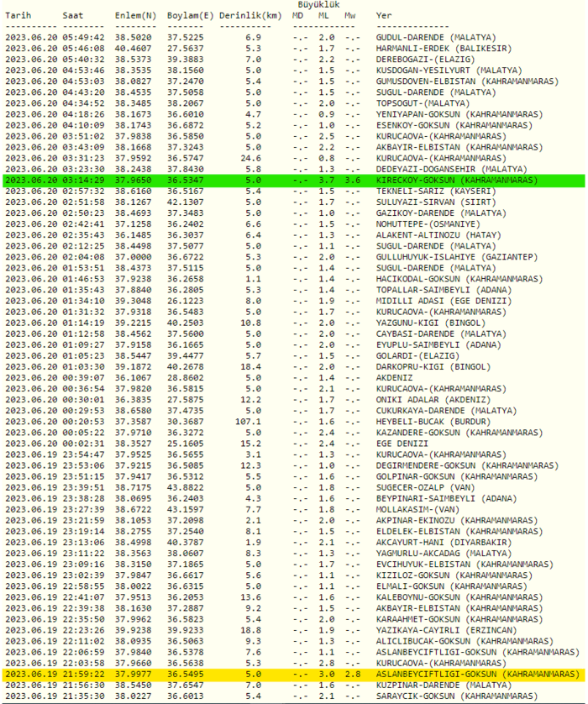Click the Yer column header
The height and width of the screenshot is (704, 588).
pos(383,16)
